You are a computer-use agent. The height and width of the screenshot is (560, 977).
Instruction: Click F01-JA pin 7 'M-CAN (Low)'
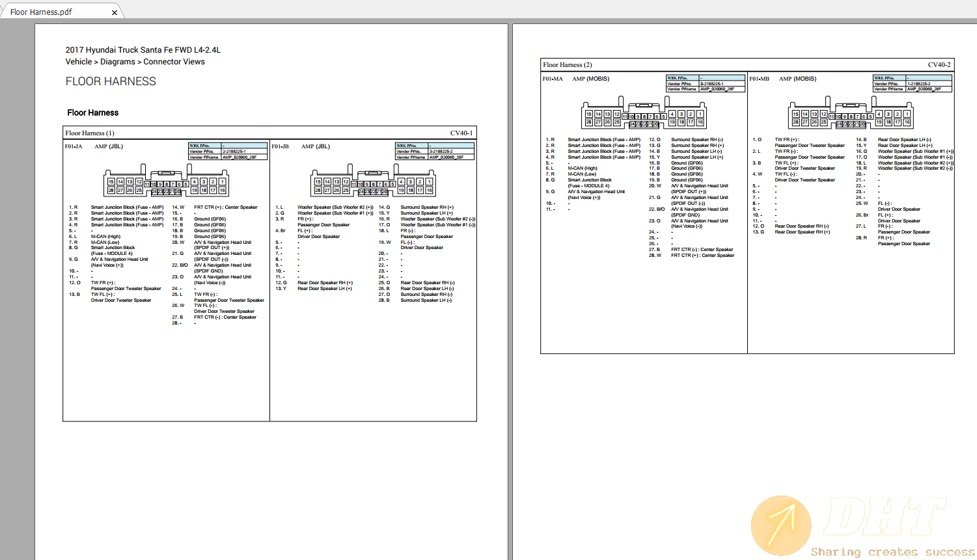point(105,242)
